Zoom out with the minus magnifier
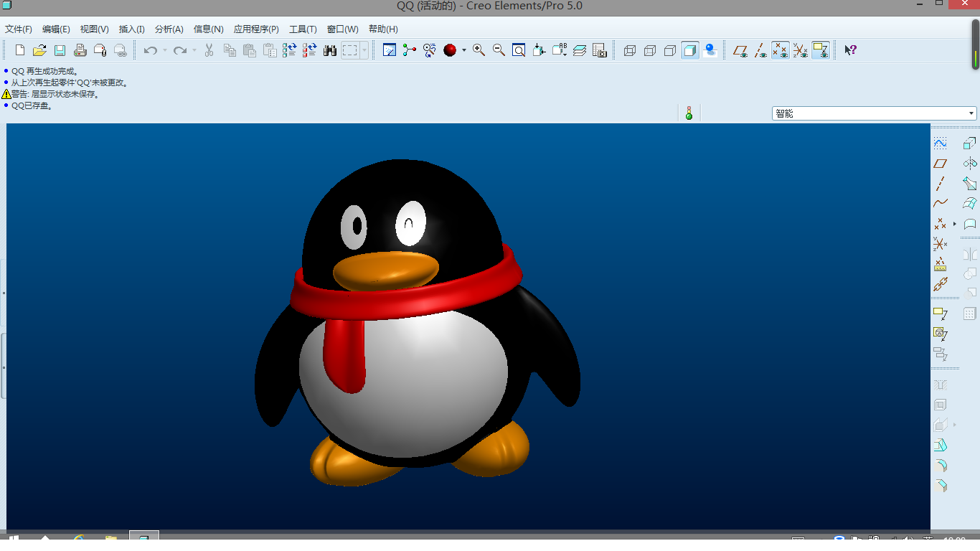The image size is (980, 551). 499,50
